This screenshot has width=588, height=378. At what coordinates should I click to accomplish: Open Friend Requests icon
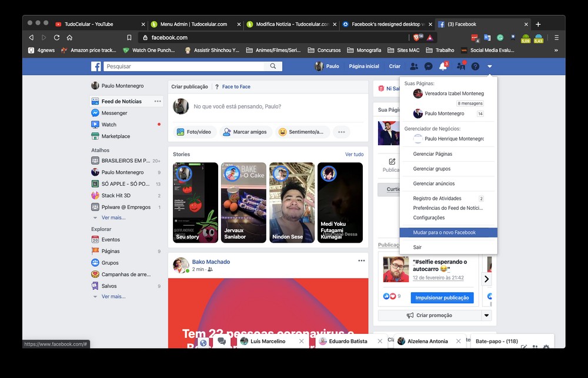(414, 66)
